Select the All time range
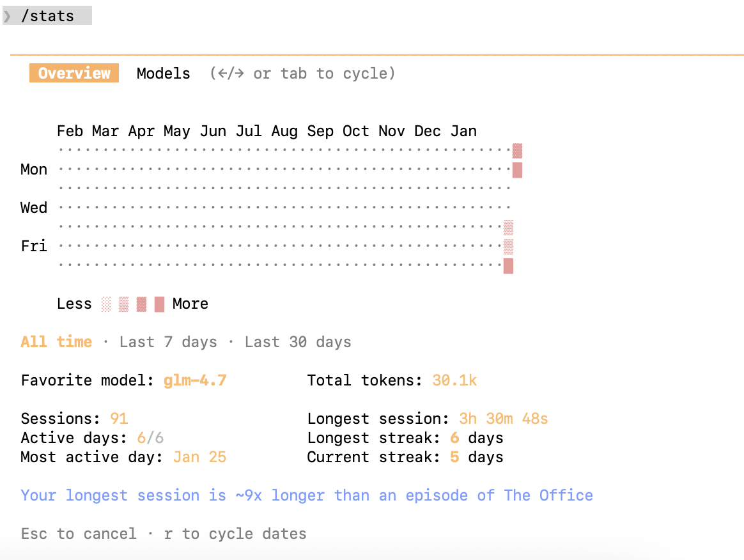 click(56, 342)
